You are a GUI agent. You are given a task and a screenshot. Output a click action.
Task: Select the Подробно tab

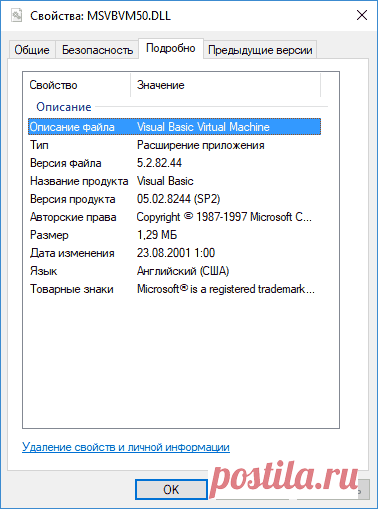(171, 49)
